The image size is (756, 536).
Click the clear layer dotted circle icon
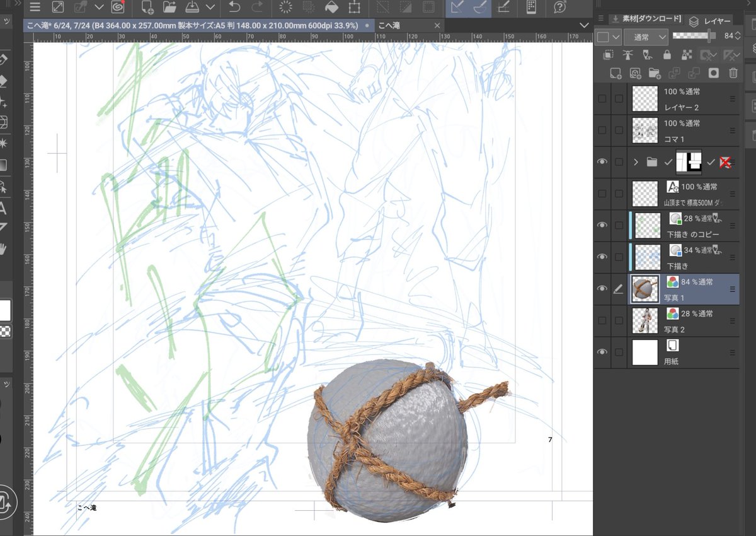[x=286, y=8]
